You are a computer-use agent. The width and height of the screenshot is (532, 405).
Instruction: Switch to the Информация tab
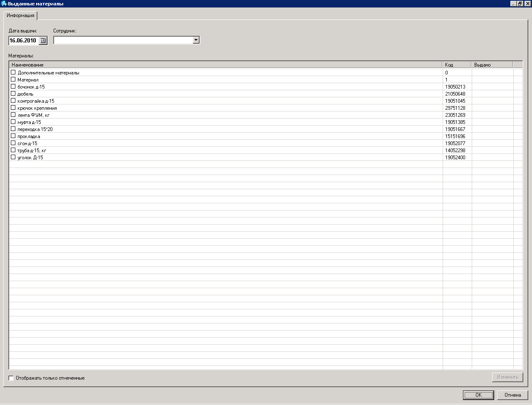click(20, 15)
